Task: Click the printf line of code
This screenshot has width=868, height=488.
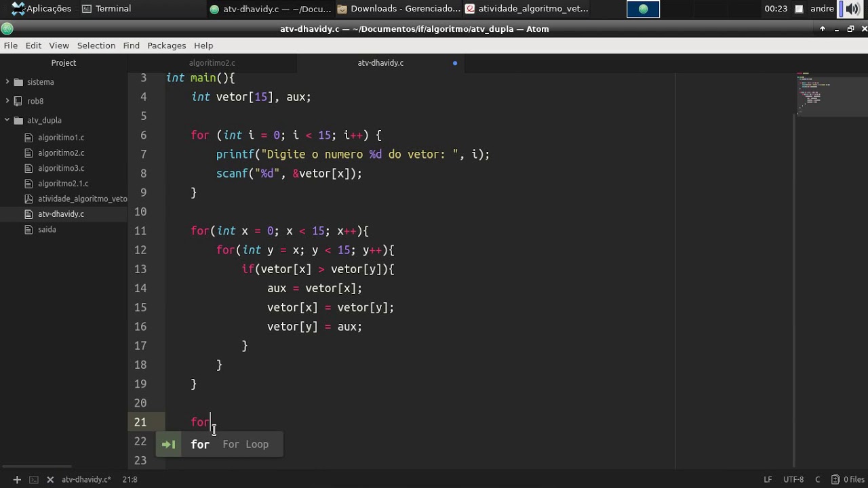Action: pos(353,155)
